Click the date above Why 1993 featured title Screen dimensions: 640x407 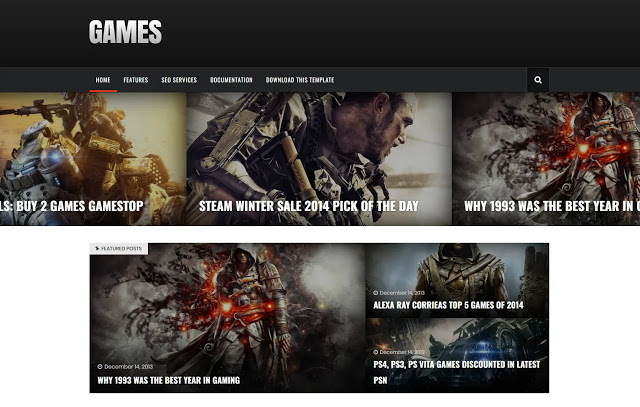(x=129, y=367)
